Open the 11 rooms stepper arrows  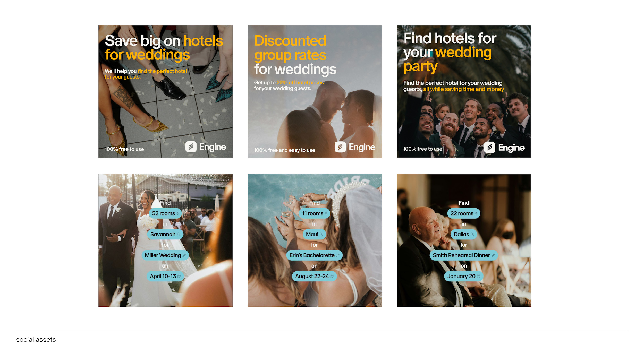[326, 213]
